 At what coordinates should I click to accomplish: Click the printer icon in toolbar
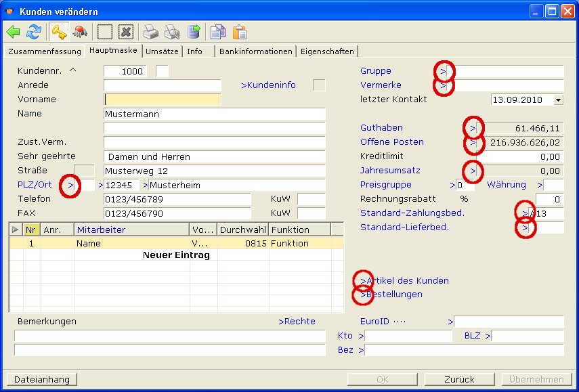[151, 32]
